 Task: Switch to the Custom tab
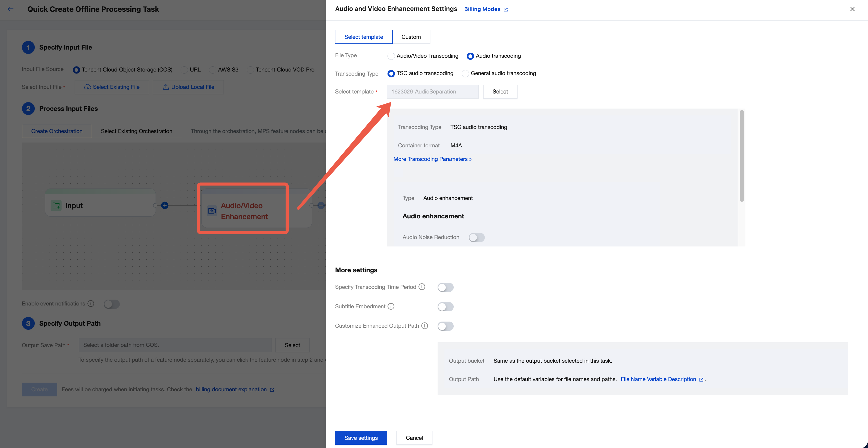click(411, 37)
